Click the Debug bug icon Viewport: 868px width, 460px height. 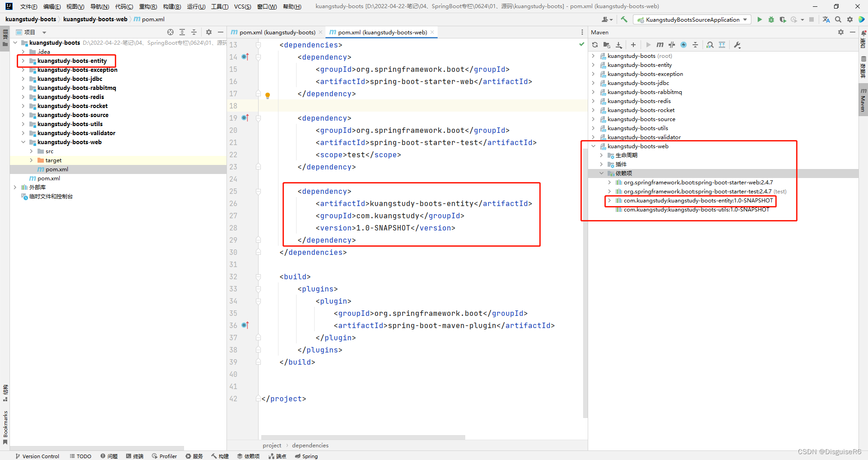tap(771, 19)
